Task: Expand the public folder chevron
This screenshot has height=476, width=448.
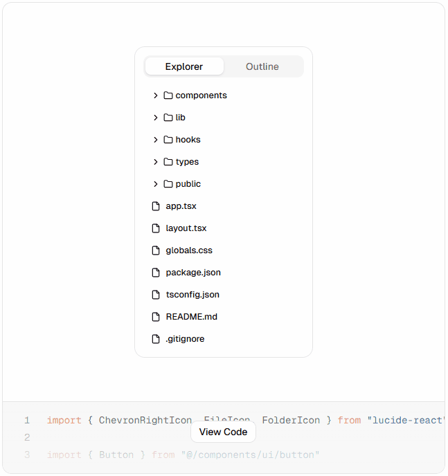Action: [x=156, y=184]
